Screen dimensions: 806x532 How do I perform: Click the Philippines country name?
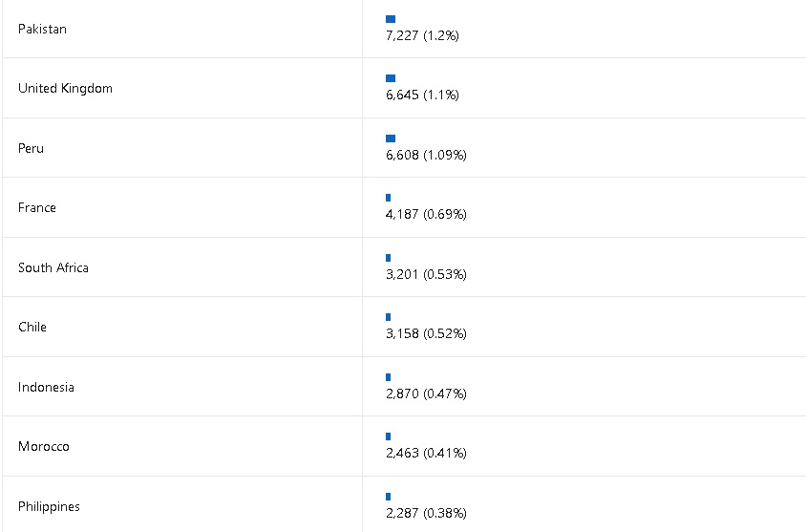point(49,506)
